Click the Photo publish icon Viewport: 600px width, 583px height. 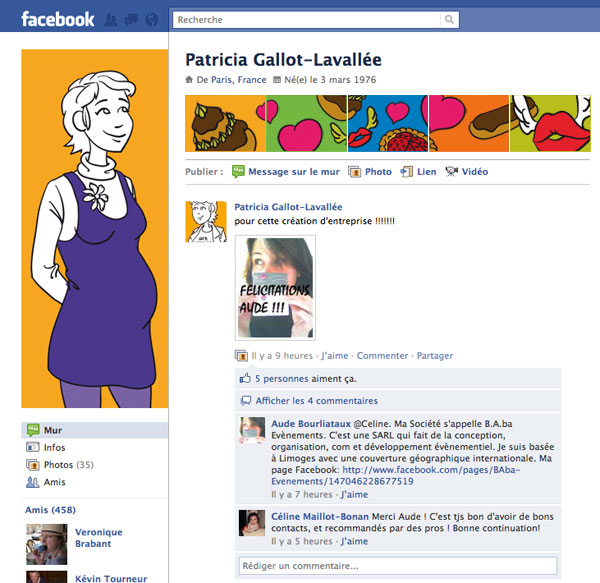[354, 172]
